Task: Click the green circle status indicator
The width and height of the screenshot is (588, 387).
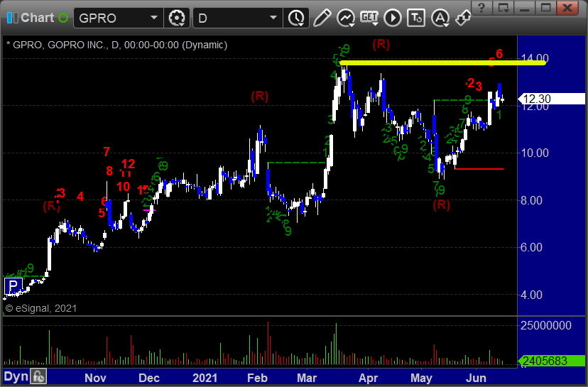Action: [63, 18]
